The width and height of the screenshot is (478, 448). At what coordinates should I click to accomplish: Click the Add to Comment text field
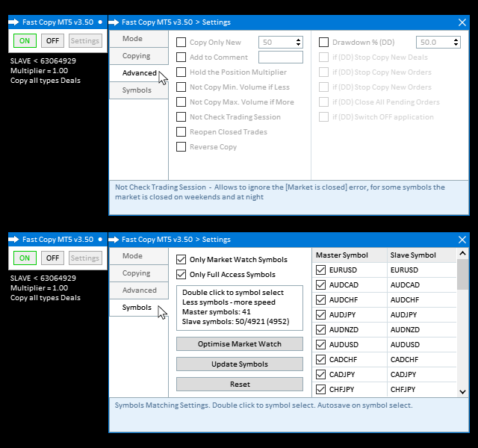coord(281,57)
